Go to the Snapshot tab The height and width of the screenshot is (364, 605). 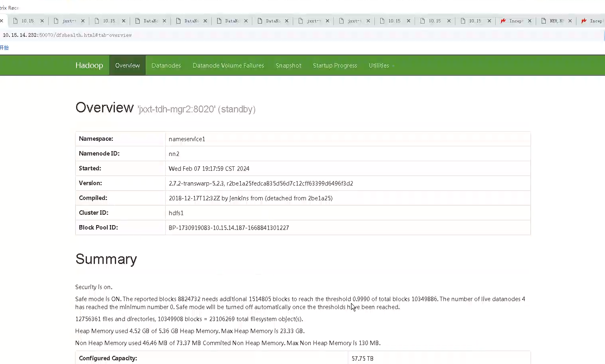coord(288,65)
